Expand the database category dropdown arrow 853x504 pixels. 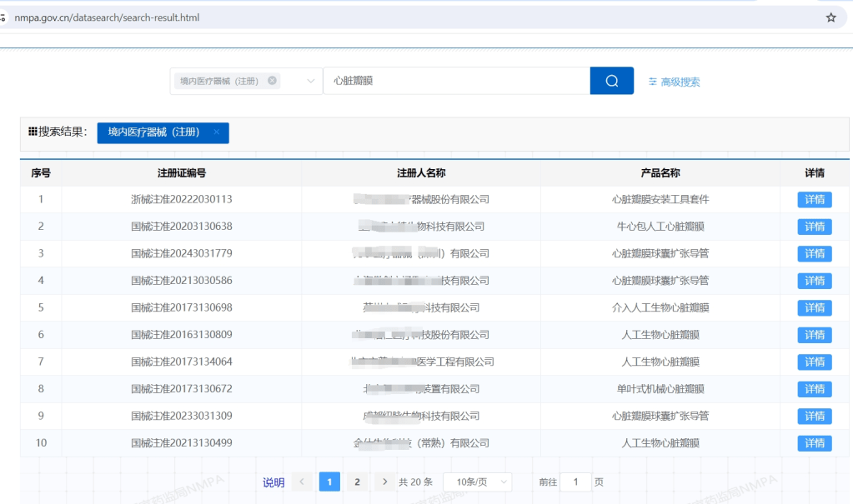311,81
